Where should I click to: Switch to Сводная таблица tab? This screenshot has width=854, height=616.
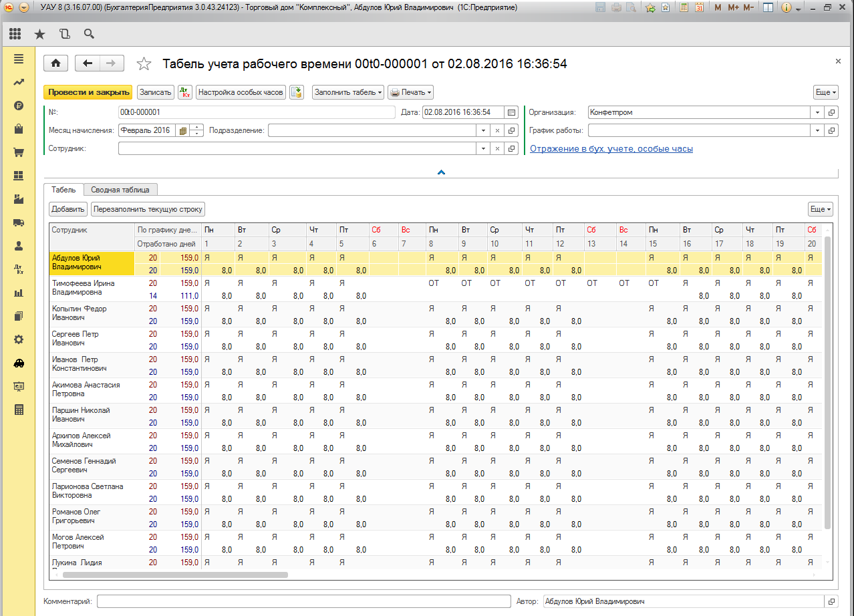(x=121, y=189)
